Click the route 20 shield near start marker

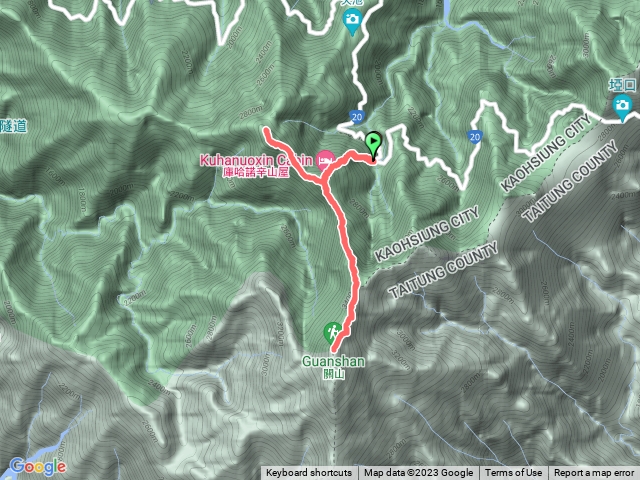click(357, 117)
